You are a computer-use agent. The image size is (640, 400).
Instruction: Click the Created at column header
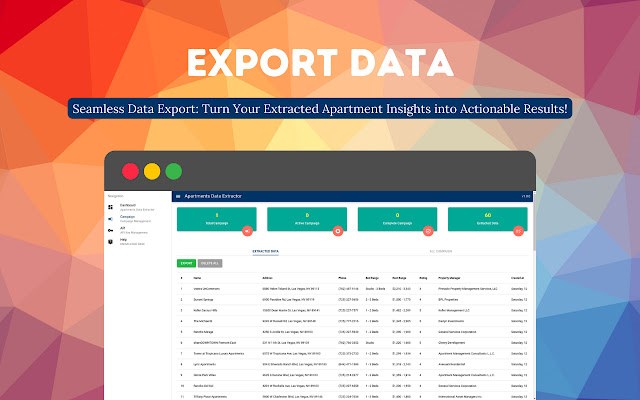tap(518, 278)
